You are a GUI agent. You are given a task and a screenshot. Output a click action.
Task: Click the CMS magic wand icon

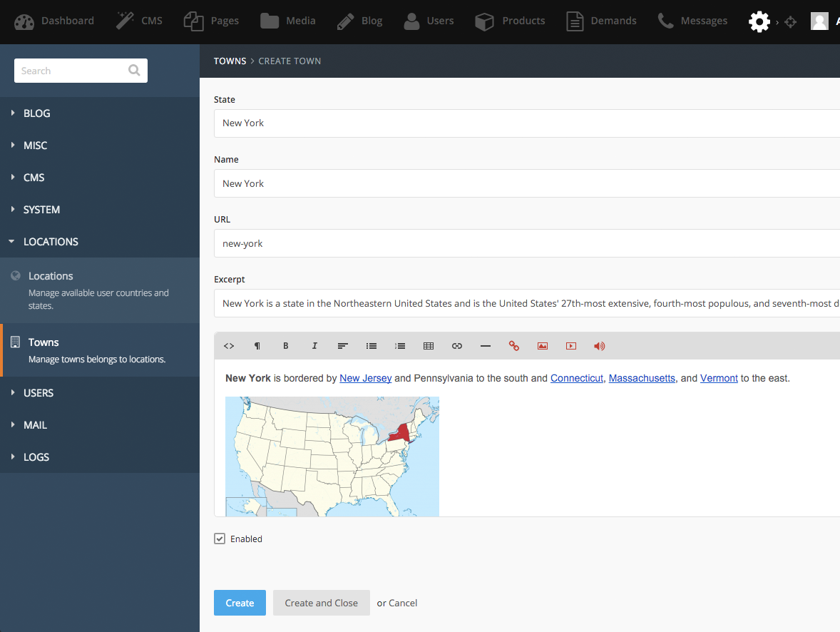click(x=126, y=21)
